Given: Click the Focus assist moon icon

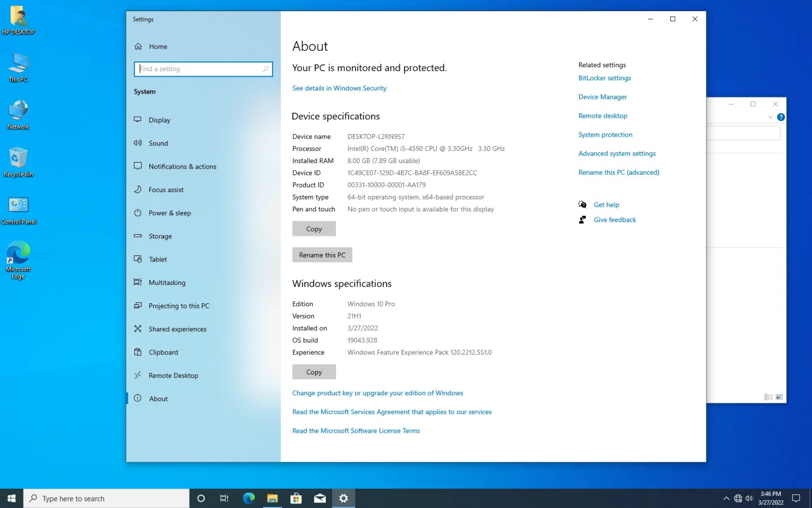Looking at the screenshot, I should 138,189.
